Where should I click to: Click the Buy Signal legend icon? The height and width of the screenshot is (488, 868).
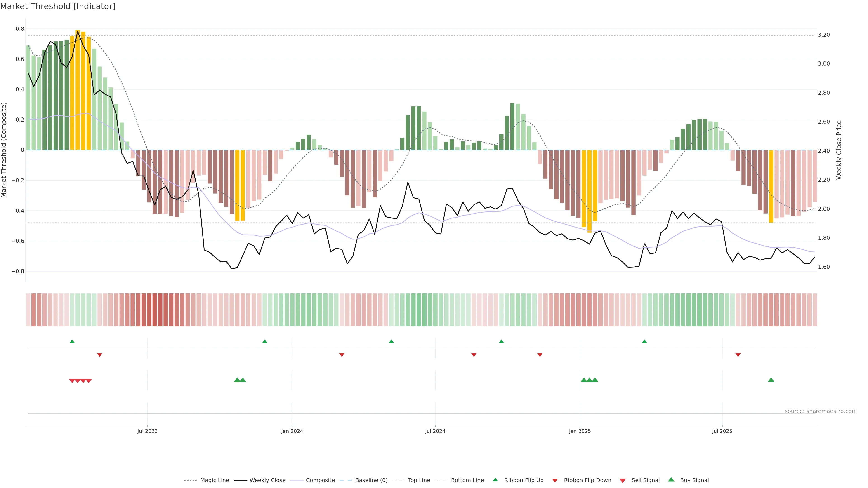671,480
